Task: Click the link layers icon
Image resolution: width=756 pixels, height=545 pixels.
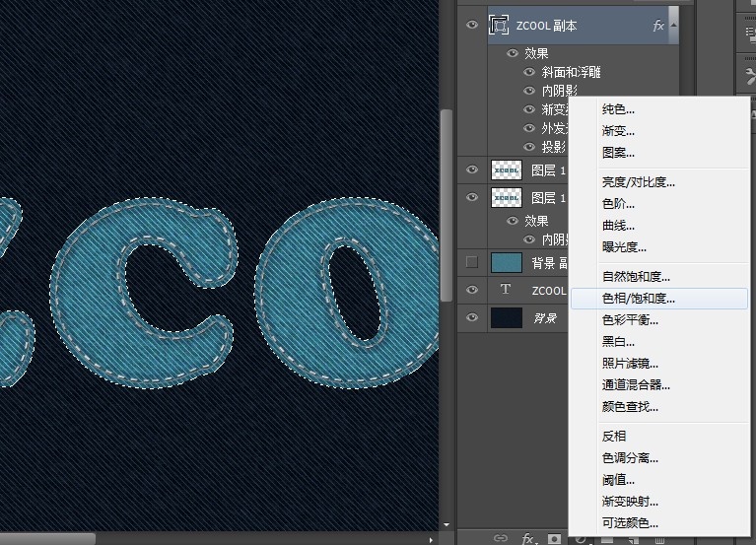Action: (x=502, y=538)
